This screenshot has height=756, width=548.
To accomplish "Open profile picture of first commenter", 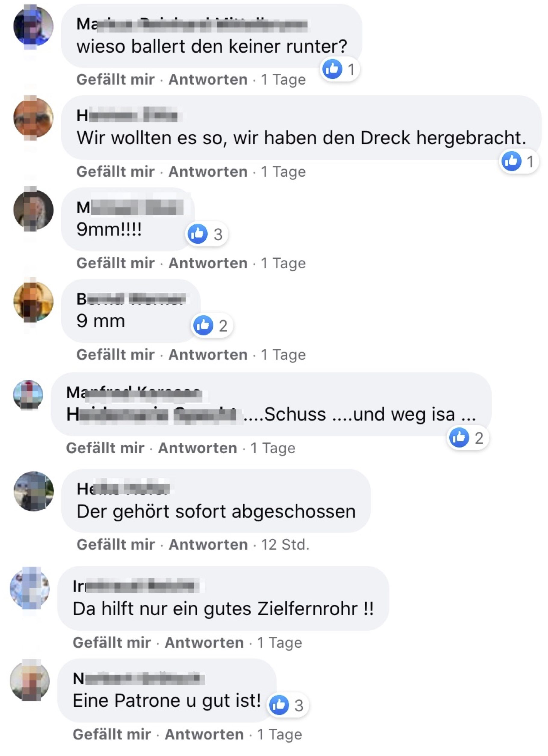I will point(33,26).
